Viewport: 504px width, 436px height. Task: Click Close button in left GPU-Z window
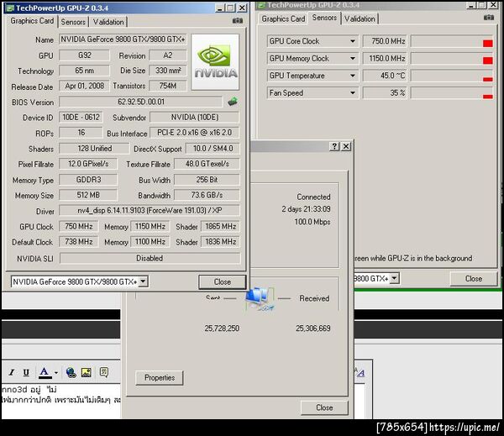click(222, 282)
